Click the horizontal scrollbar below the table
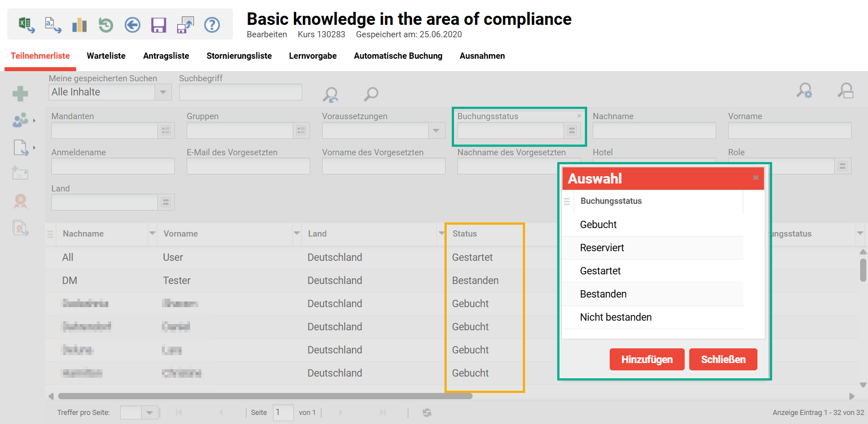This screenshot has width=868, height=424. tap(265, 396)
